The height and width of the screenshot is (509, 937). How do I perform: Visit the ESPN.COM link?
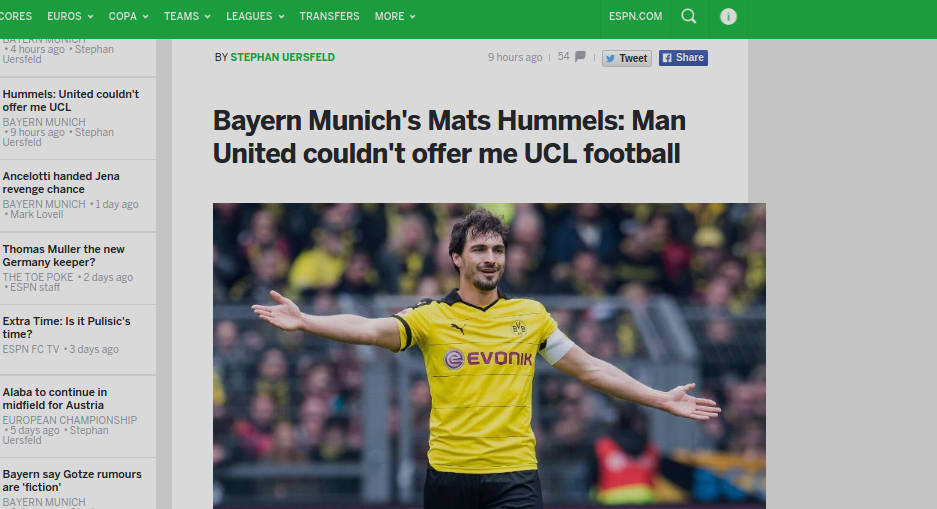pos(635,16)
